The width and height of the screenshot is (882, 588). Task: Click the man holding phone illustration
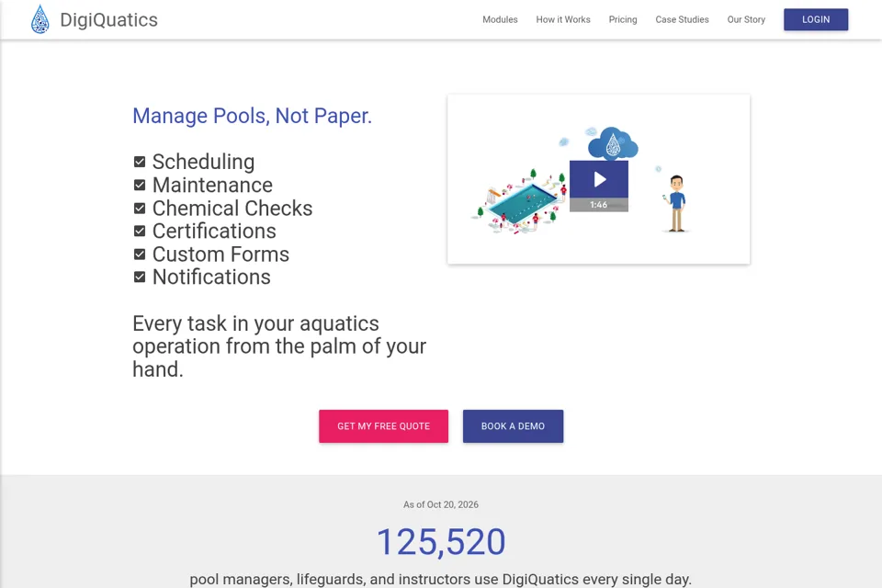click(677, 204)
